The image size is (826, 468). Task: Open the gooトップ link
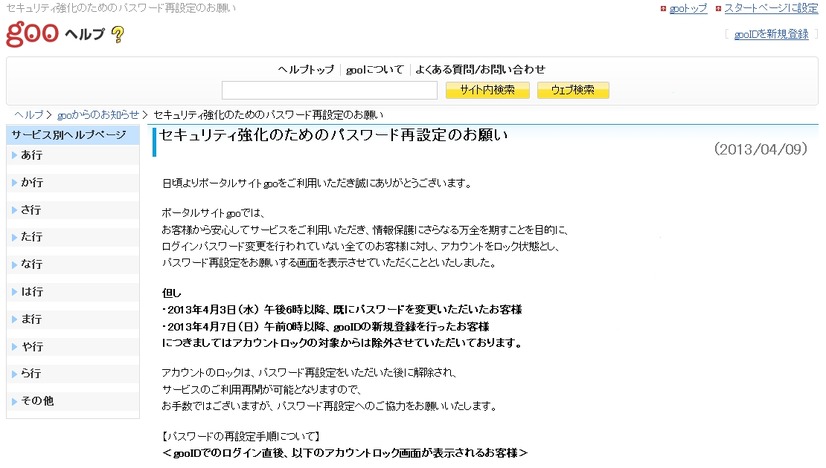pos(688,8)
